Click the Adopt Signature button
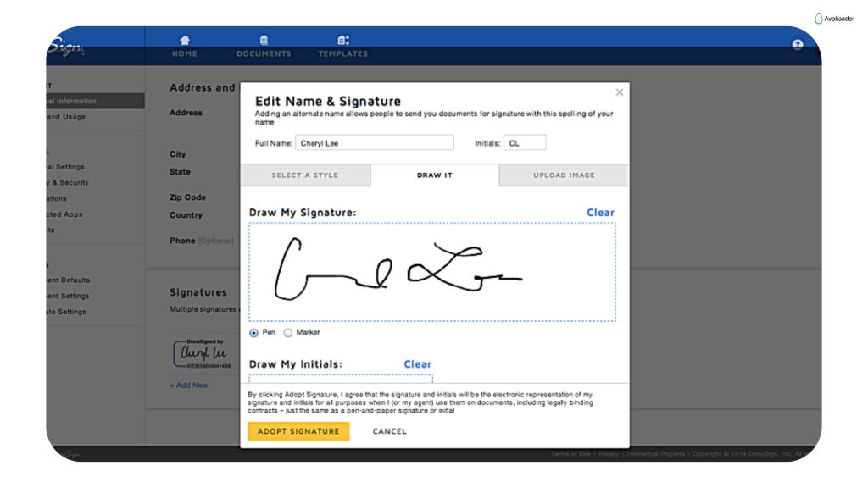Image resolution: width=868 pixels, height=488 pixels. pyautogui.click(x=298, y=431)
